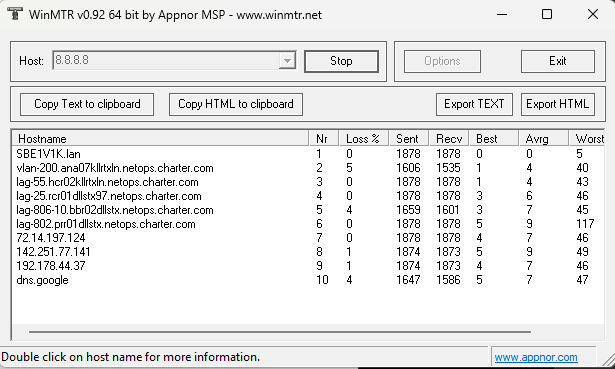Maximize the WinMTR window
The image size is (615, 369).
click(547, 15)
